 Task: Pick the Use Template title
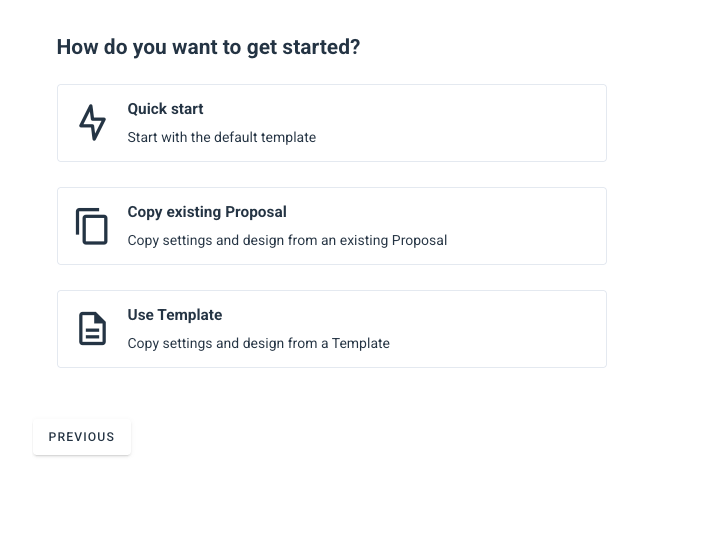point(175,315)
